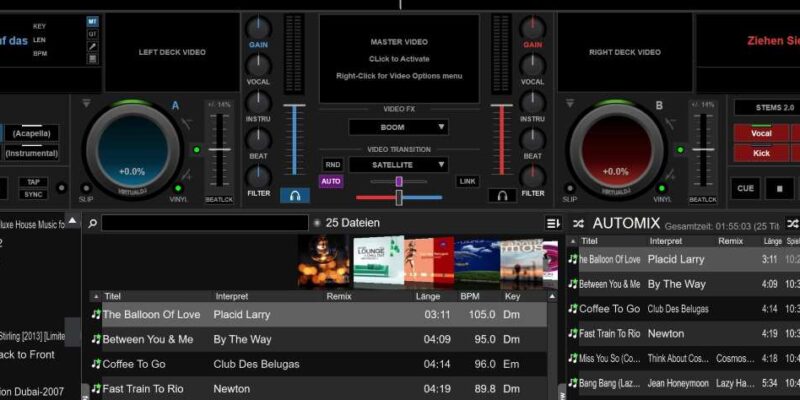Click music icon beside Fast Train To Rio in Automix

tap(573, 334)
